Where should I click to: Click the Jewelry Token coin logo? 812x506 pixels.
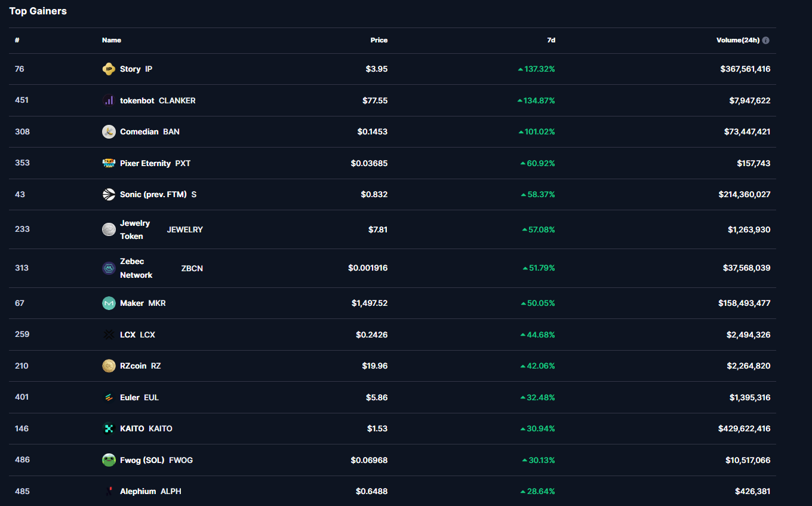tap(109, 229)
